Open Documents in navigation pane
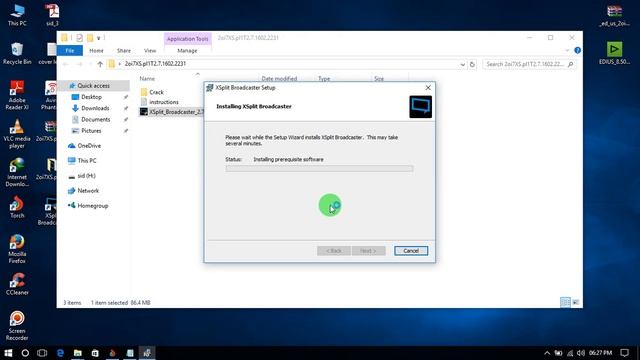Screen dimensions: 640x360 coord(95,120)
